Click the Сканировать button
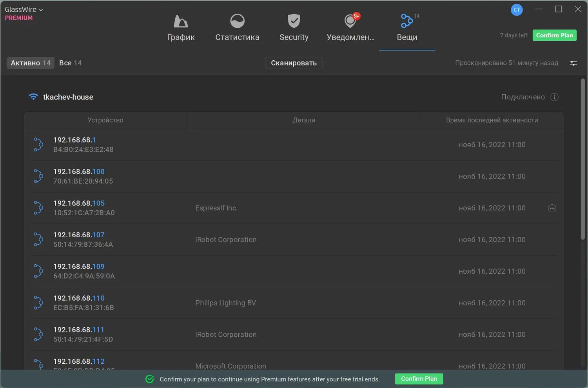The height and width of the screenshot is (388, 588). pos(294,63)
